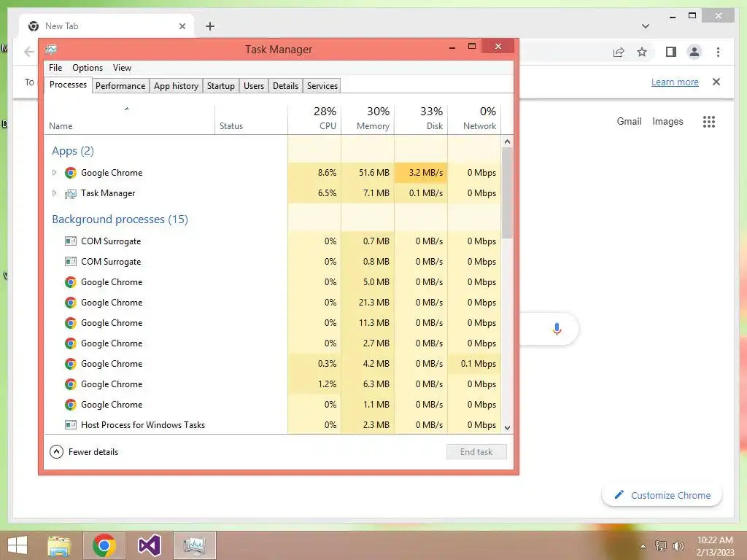Select Google Chrome process at 1.2% CPU

(x=273, y=384)
